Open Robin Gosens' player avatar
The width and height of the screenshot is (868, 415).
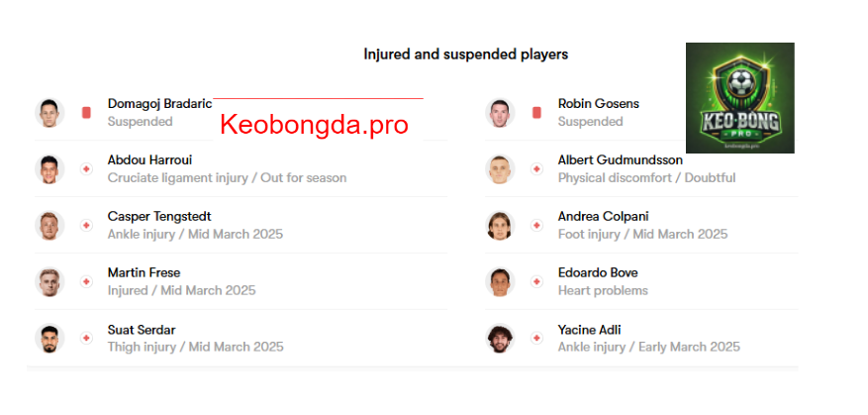(x=500, y=113)
